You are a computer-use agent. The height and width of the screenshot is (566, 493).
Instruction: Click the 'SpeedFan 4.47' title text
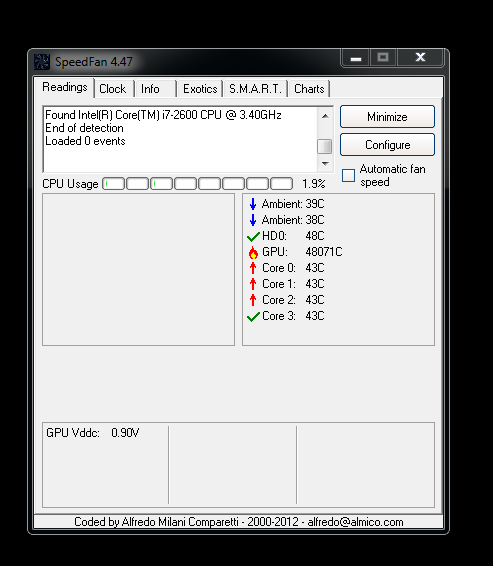(x=94, y=62)
